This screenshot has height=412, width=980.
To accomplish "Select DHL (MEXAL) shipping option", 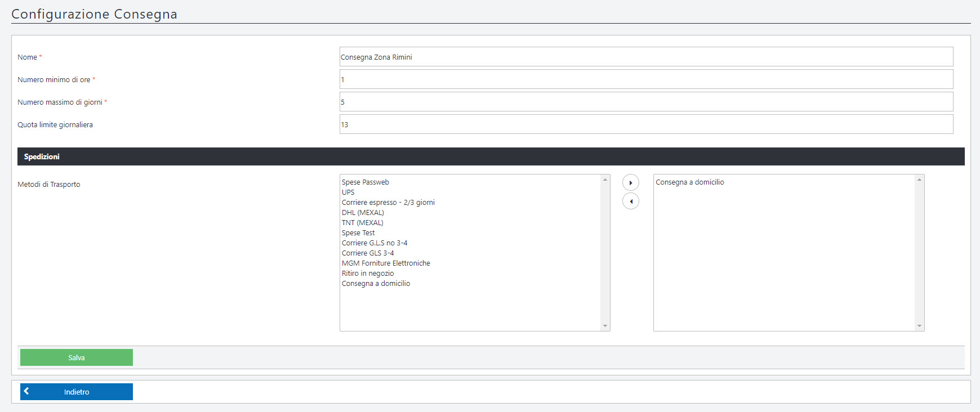I will point(363,213).
